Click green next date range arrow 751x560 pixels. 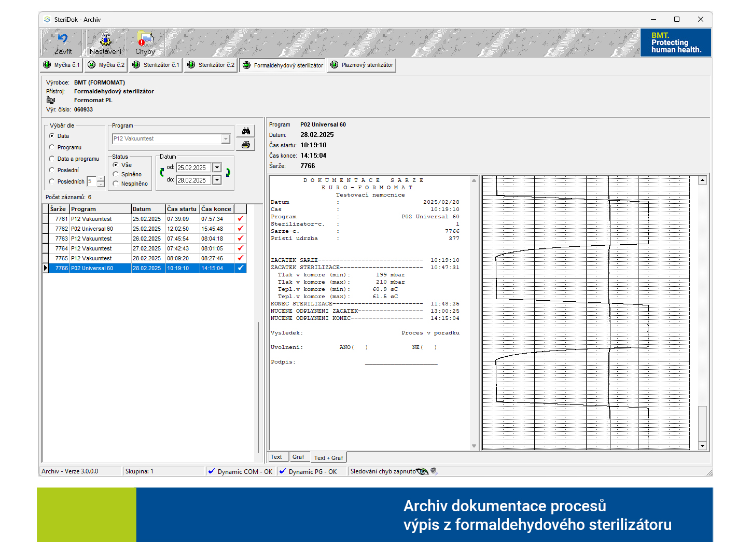click(228, 173)
